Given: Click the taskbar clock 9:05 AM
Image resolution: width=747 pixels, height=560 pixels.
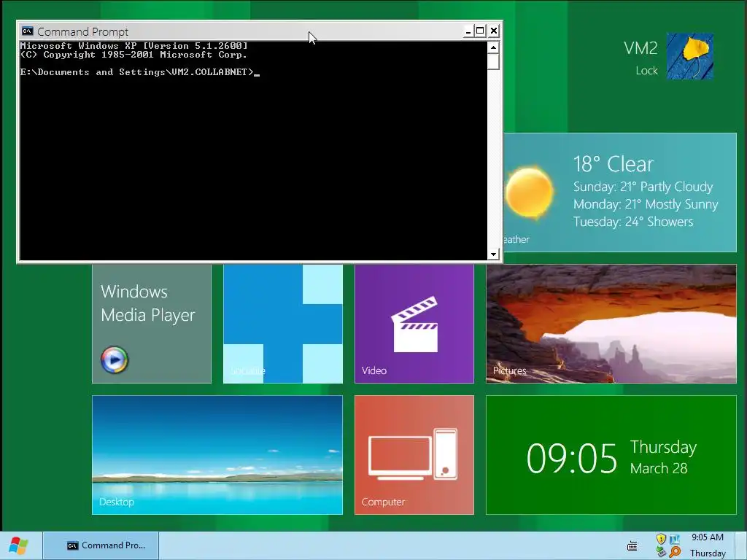Looking at the screenshot, I should (708, 537).
